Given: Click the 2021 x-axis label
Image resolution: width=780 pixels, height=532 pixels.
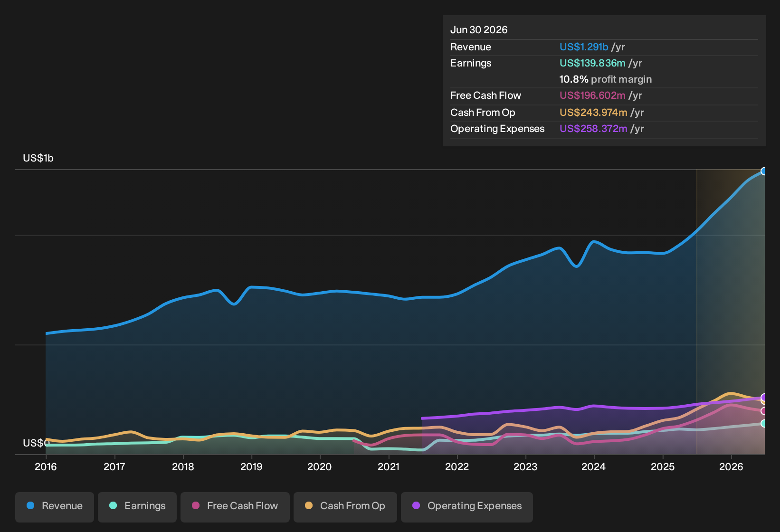Looking at the screenshot, I should click(389, 467).
